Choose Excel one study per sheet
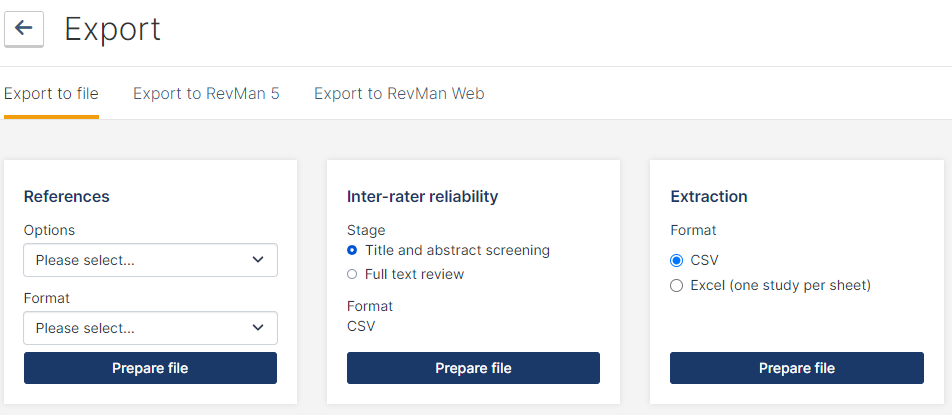Image resolution: width=952 pixels, height=415 pixels. point(676,285)
